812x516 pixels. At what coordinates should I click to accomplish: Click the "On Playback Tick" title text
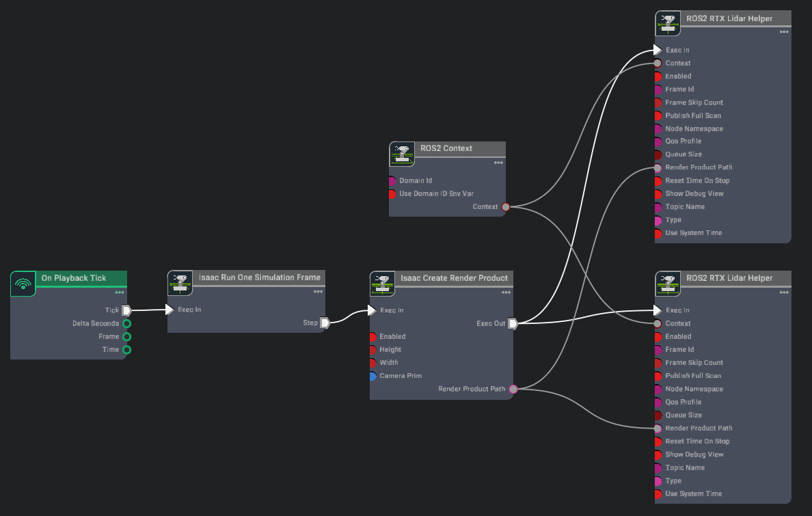click(74, 278)
